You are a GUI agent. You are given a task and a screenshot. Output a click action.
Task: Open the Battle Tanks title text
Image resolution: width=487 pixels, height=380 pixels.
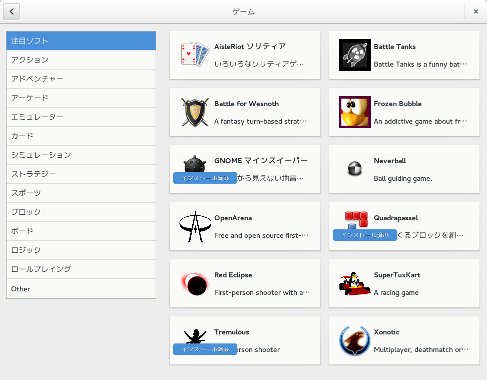pyautogui.click(x=395, y=47)
